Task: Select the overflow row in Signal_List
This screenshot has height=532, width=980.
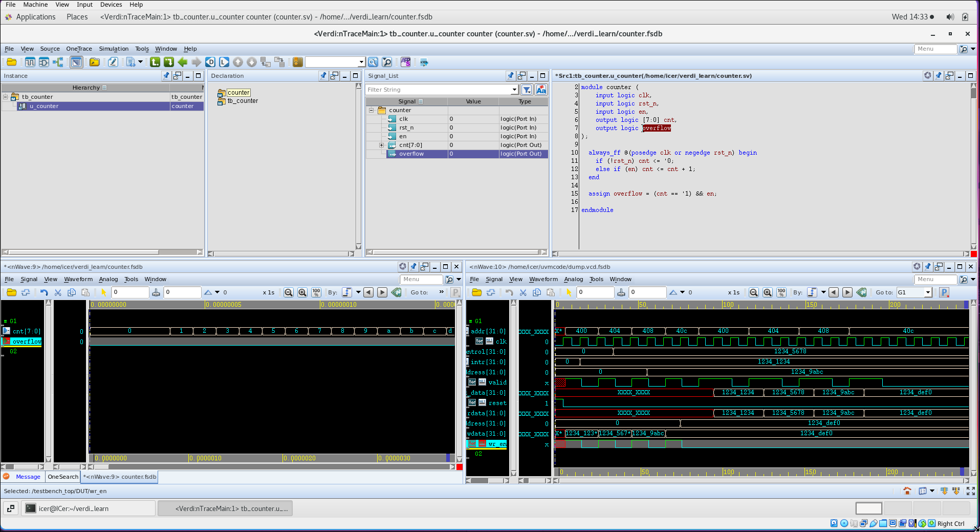Action: click(x=457, y=154)
